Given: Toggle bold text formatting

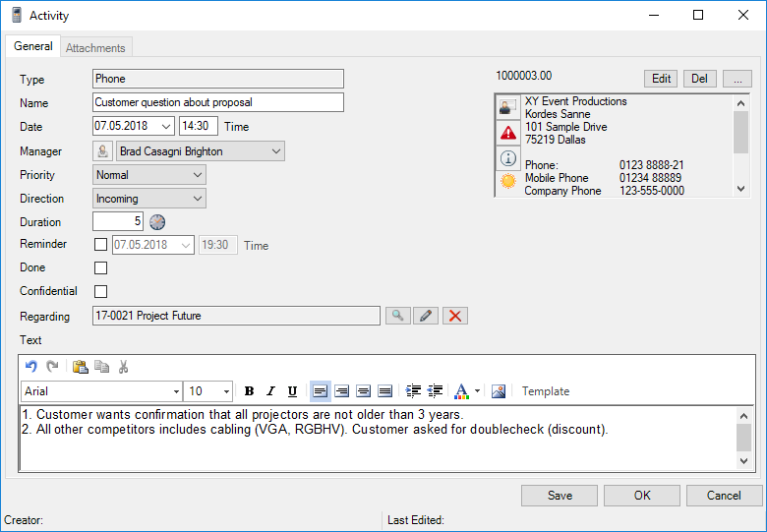Looking at the screenshot, I should tap(249, 391).
